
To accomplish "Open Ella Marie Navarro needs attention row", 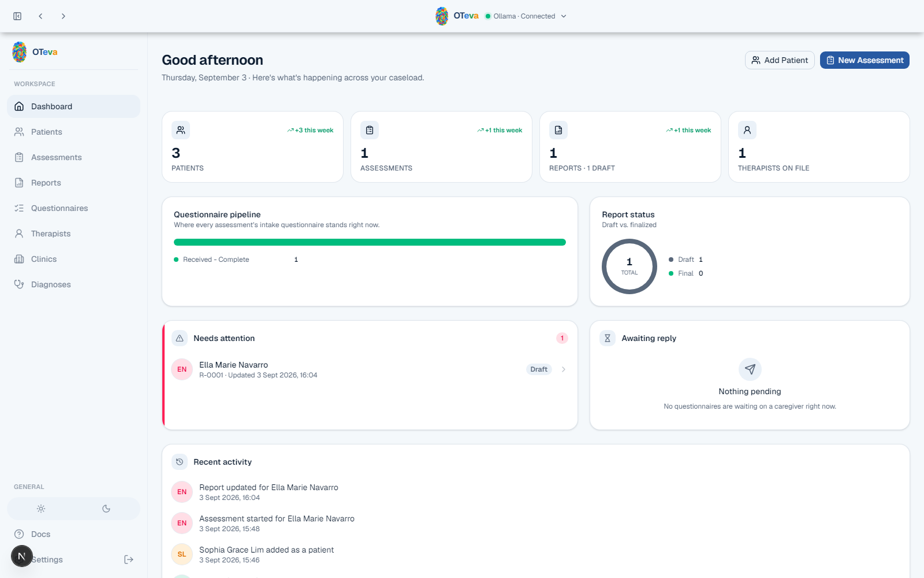I will pyautogui.click(x=370, y=369).
